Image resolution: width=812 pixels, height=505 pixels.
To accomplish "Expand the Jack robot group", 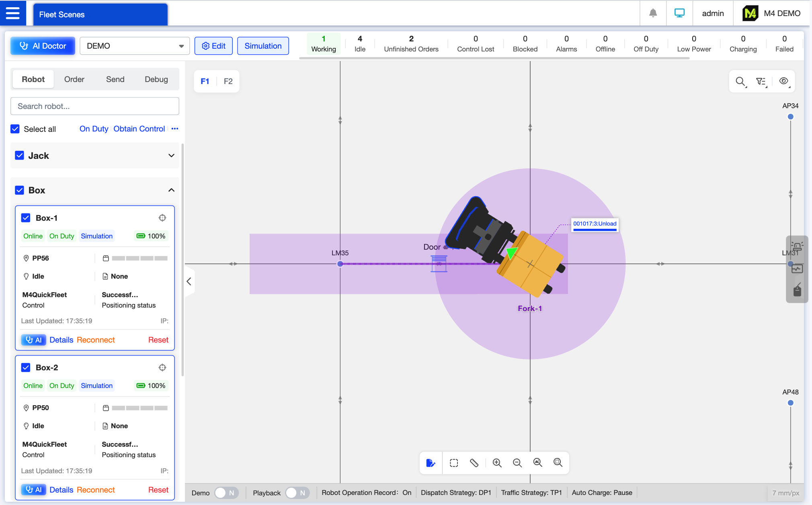I will 171,156.
